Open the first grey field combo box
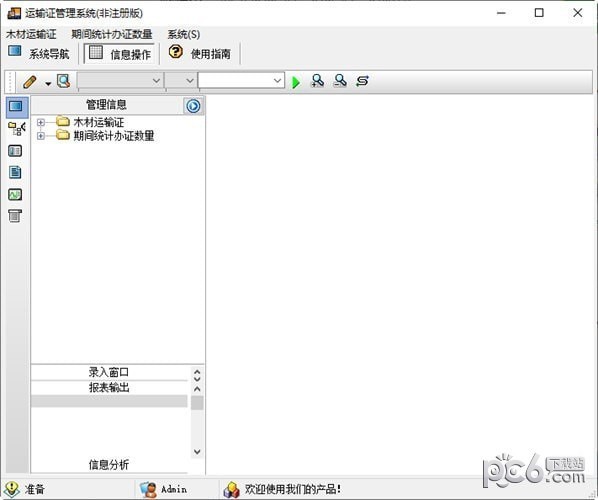598x500 pixels. pos(120,80)
